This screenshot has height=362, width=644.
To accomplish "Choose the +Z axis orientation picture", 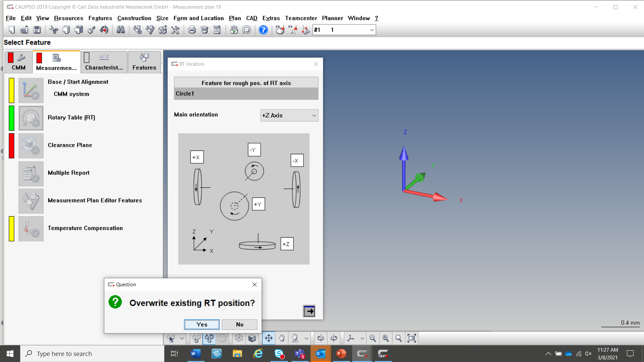I will 286,244.
